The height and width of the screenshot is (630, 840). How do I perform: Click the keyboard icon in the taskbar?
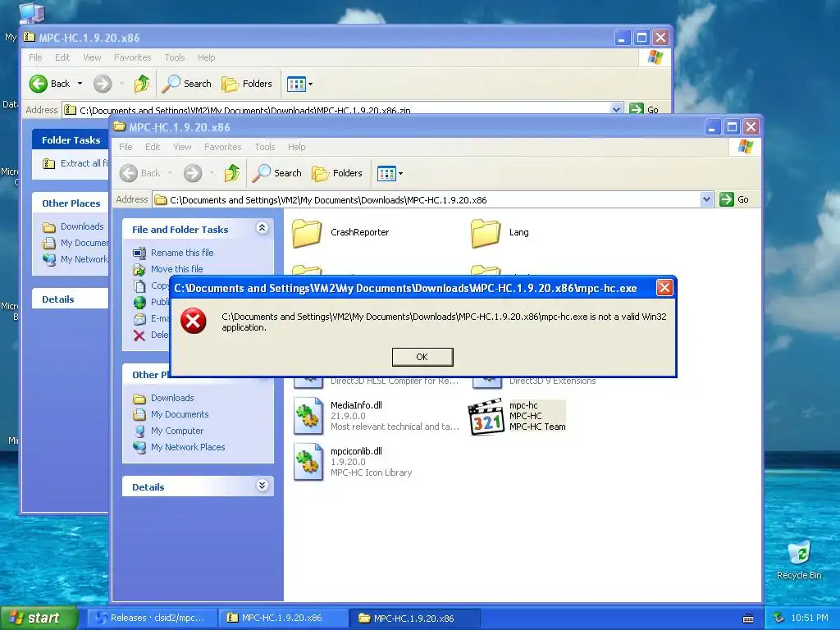pos(748,619)
